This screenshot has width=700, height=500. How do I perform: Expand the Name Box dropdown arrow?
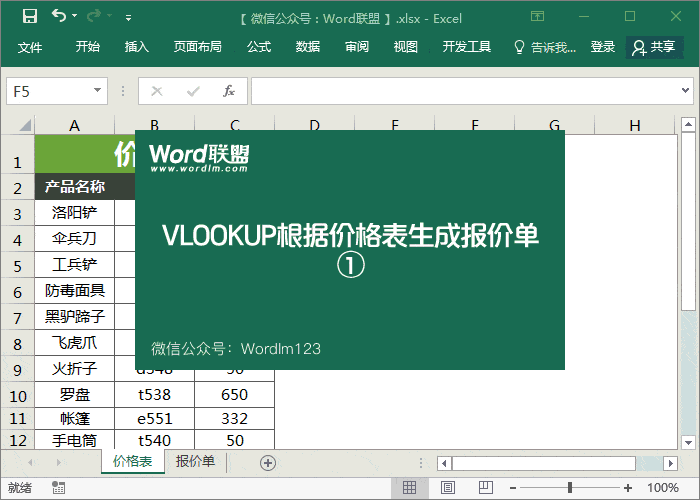coord(97,90)
